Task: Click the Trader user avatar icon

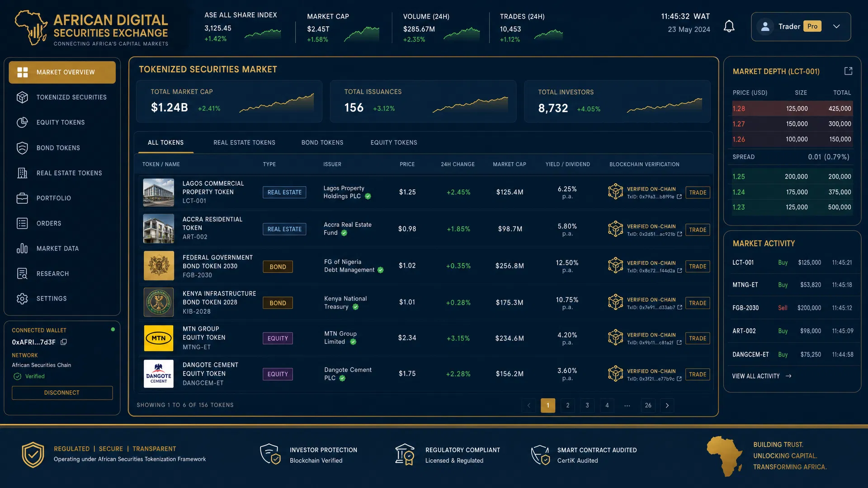Action: coord(765,26)
